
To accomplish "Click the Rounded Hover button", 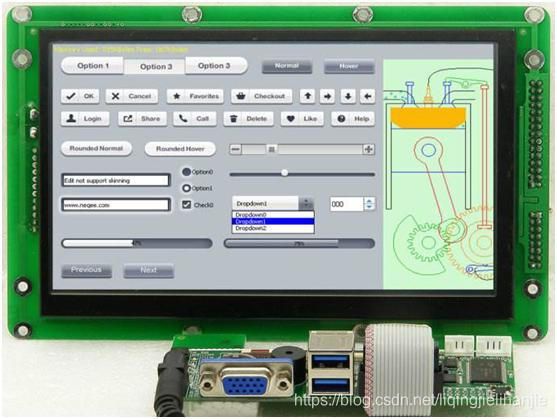I will [180, 149].
